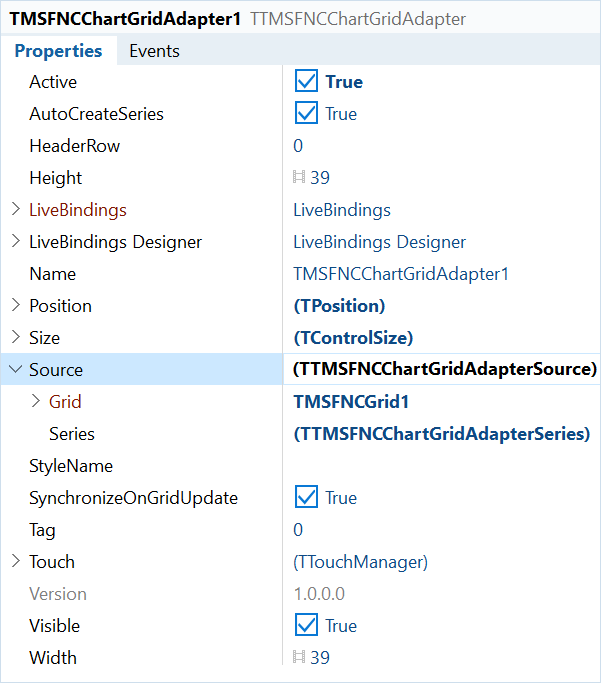
Task: Click the HeaderRow value field
Action: 442,145
